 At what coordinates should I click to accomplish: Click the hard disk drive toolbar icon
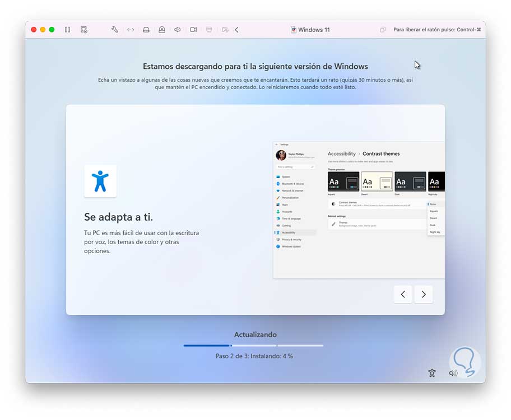(x=146, y=30)
